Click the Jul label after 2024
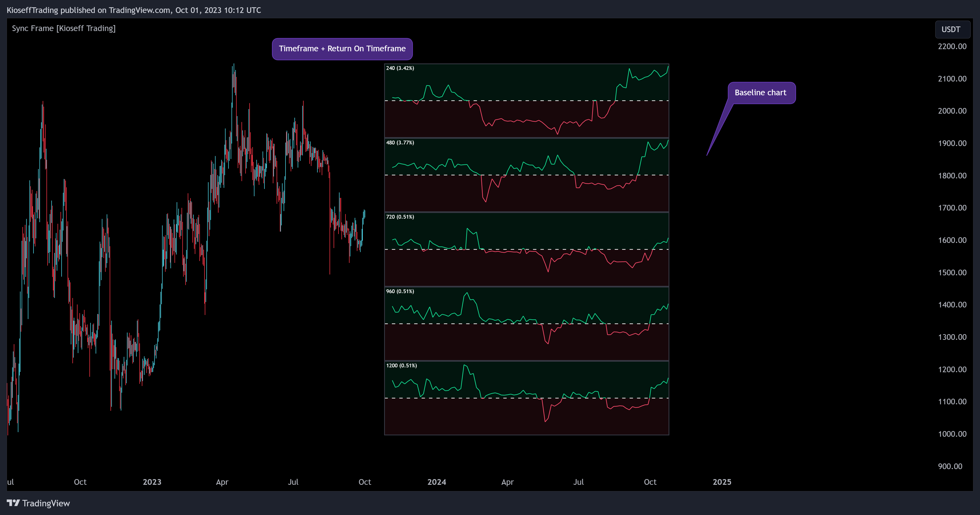980x515 pixels. coord(578,482)
